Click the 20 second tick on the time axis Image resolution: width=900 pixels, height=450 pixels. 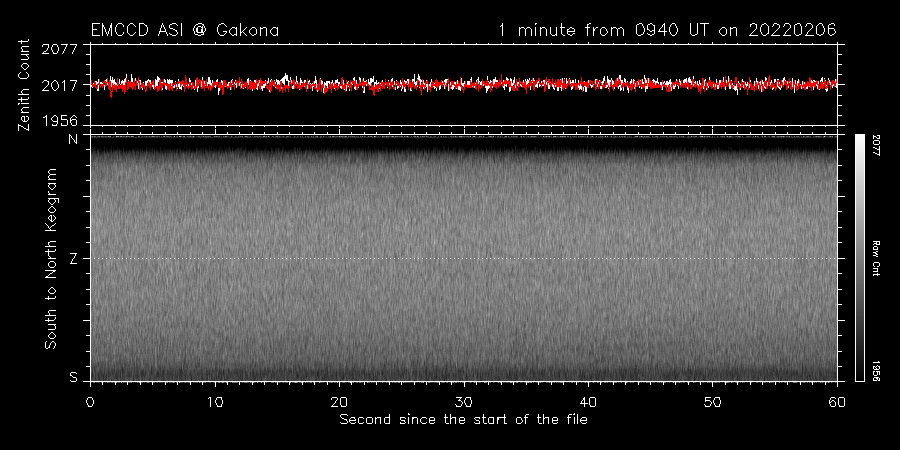(340, 401)
